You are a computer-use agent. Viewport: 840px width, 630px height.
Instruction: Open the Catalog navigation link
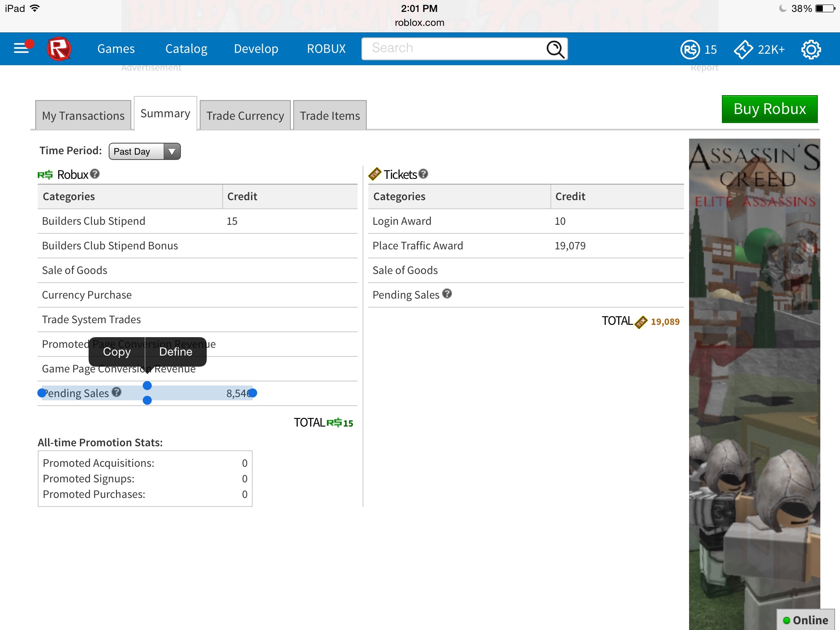tap(186, 49)
